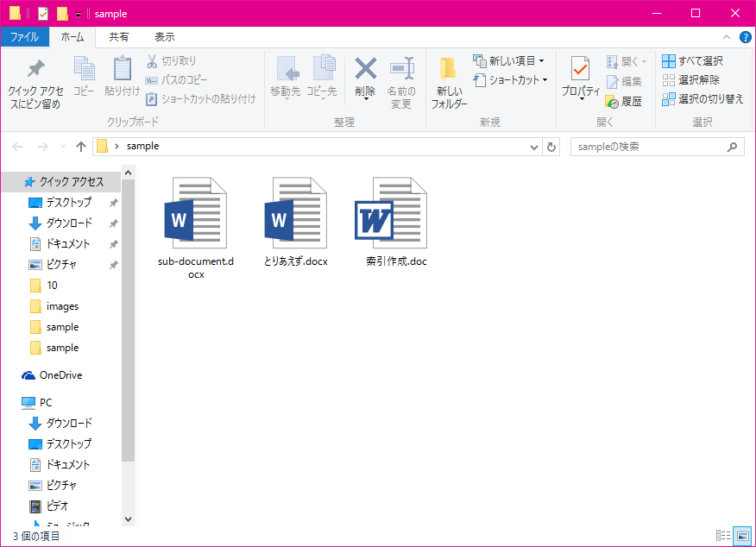Open pinned ダウンロード under Quick Access
Screen dimensions: 756x547
pos(60,223)
